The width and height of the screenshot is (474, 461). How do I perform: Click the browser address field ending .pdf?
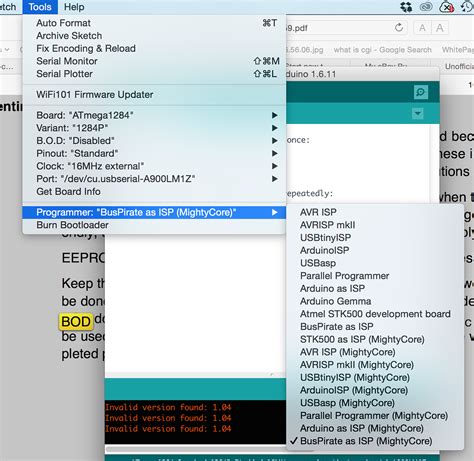click(x=347, y=28)
